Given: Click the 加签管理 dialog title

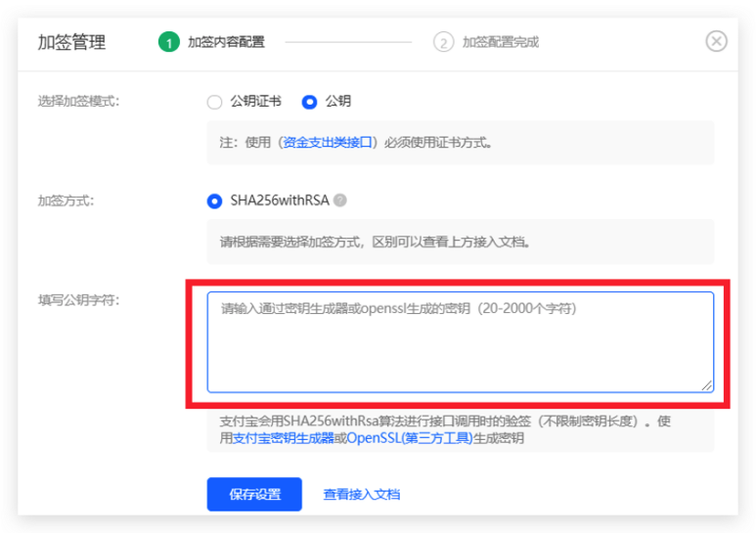Looking at the screenshot, I should click(x=71, y=42).
